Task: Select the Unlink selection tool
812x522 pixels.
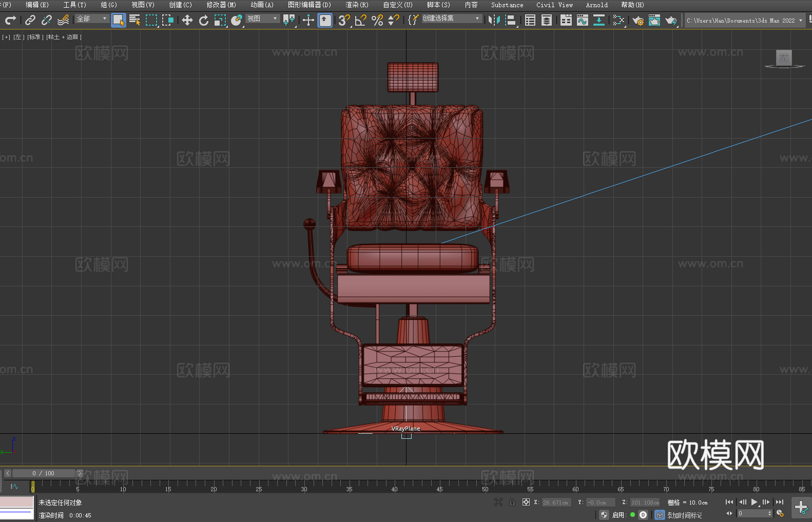Action: [47, 20]
